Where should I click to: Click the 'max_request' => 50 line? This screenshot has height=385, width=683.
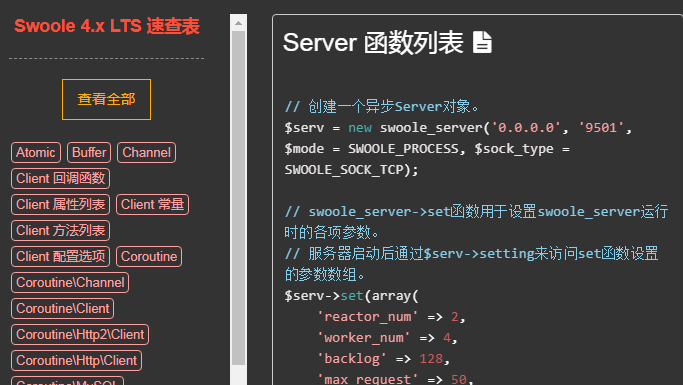(395, 378)
